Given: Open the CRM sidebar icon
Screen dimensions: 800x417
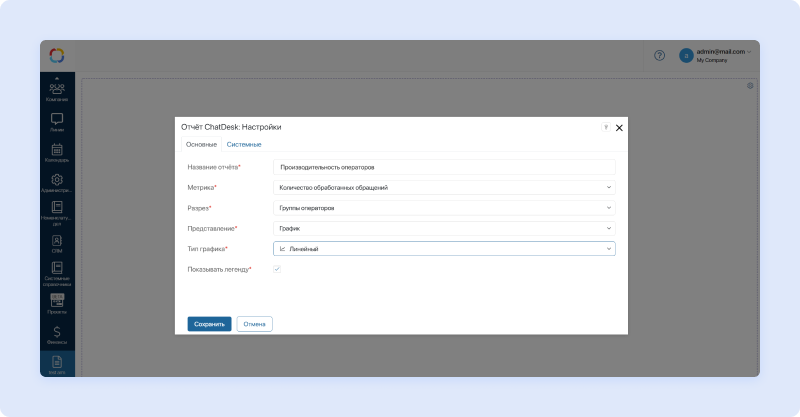Looking at the screenshot, I should click(x=57, y=242).
